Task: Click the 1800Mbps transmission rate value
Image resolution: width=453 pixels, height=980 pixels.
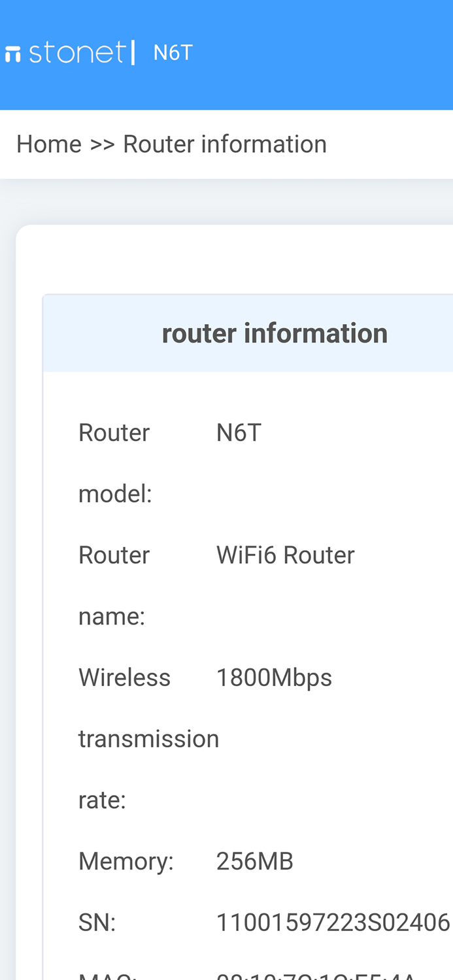Action: pyautogui.click(x=275, y=677)
